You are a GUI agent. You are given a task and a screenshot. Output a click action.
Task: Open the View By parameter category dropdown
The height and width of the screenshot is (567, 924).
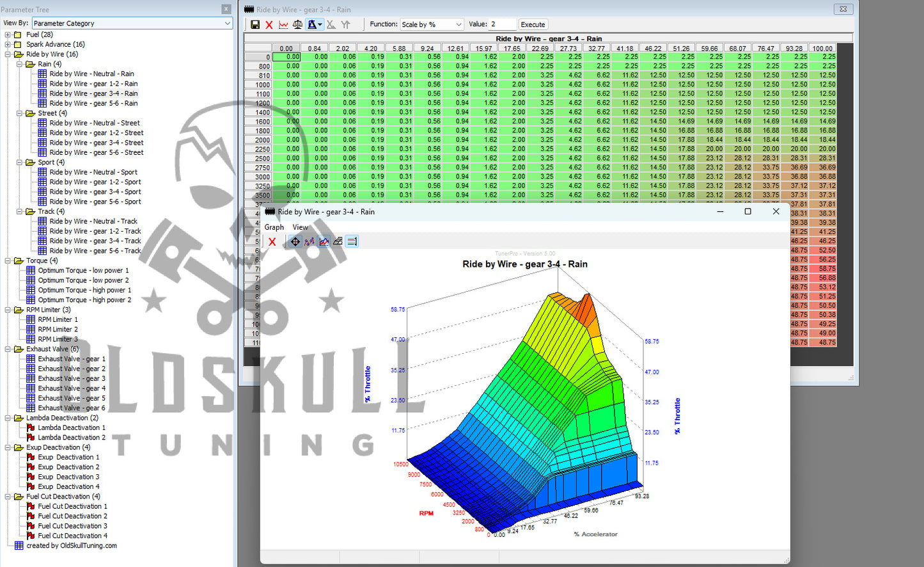pyautogui.click(x=228, y=23)
